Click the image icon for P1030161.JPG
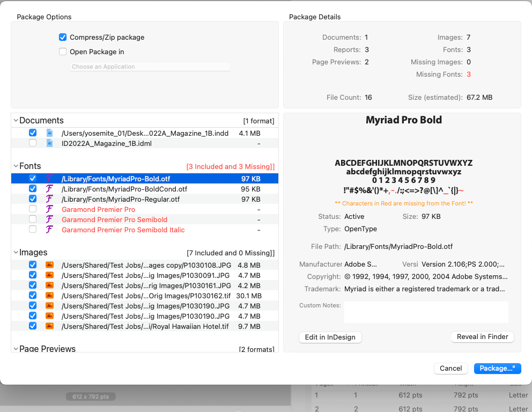Image resolution: width=532 pixels, height=412 pixels. click(49, 285)
